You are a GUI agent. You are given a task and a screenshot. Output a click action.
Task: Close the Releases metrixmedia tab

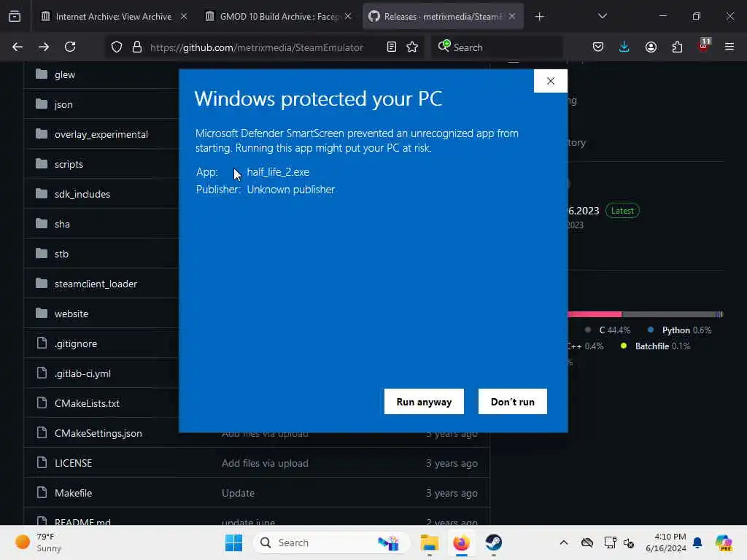pyautogui.click(x=511, y=16)
